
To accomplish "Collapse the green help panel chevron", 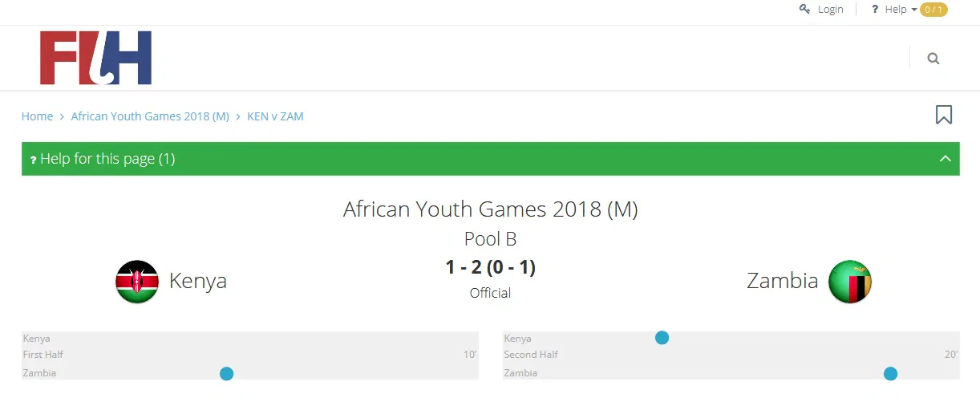I will [x=946, y=159].
